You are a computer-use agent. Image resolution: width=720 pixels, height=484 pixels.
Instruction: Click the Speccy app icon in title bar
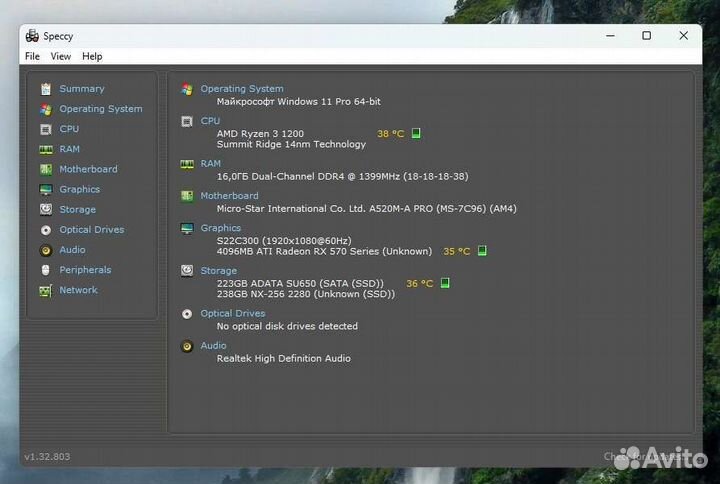(32, 35)
